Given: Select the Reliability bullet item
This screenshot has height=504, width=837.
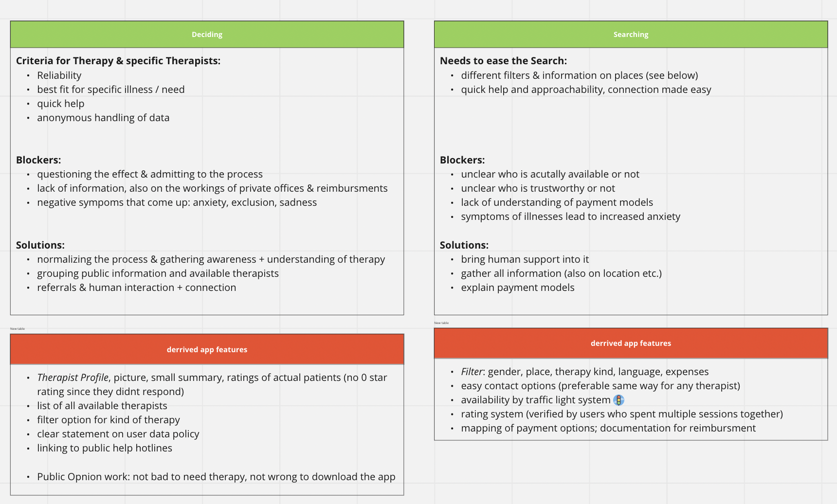Looking at the screenshot, I should pyautogui.click(x=59, y=75).
